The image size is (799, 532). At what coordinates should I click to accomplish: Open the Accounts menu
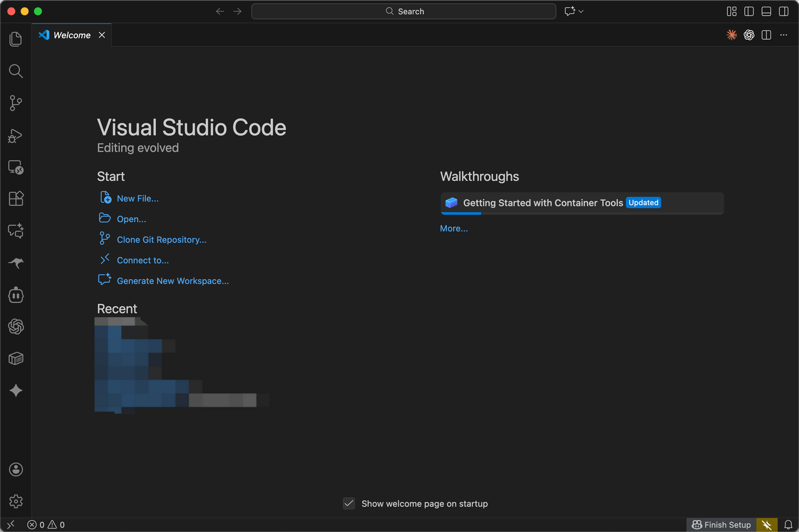16,470
